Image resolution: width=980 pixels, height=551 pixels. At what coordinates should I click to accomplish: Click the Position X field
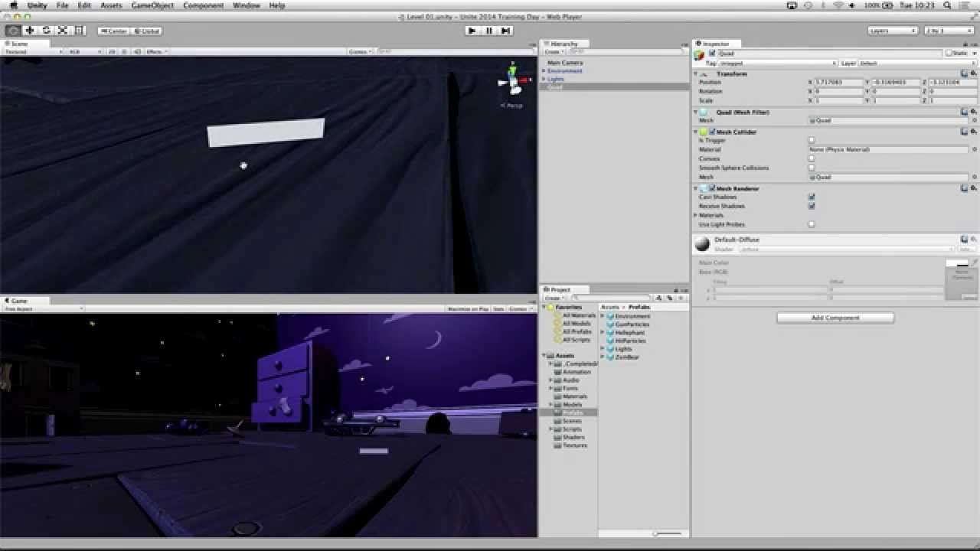coord(839,82)
